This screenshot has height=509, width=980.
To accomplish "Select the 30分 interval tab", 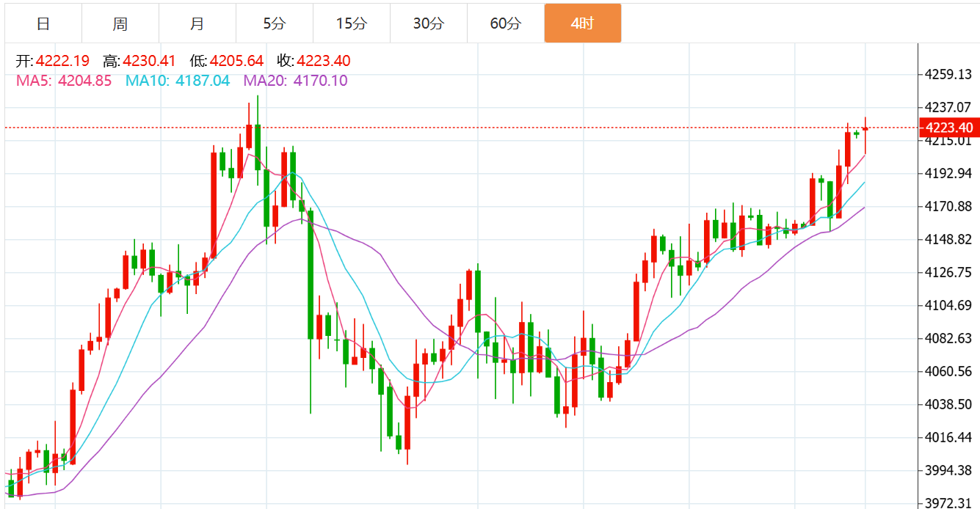I will (x=429, y=23).
